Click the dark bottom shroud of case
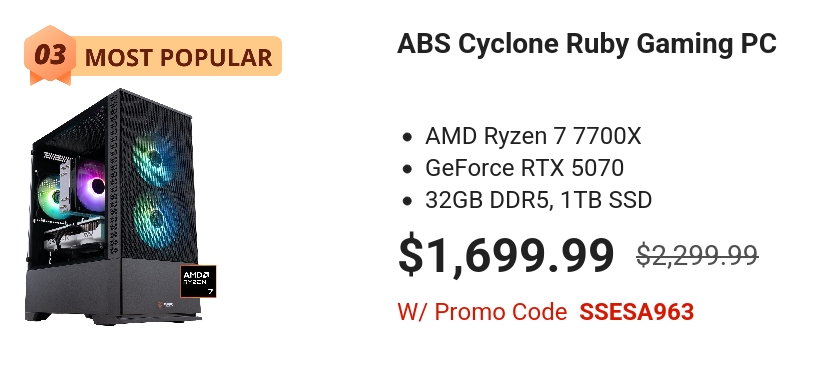816x370 pixels. pos(112,289)
